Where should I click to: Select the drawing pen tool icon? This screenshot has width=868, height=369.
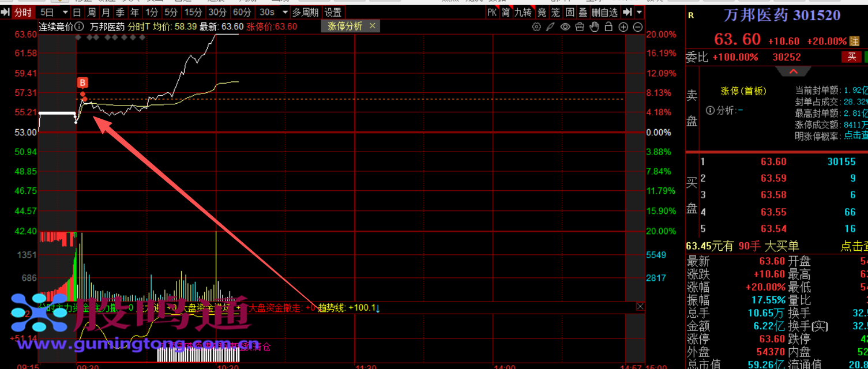coord(551,27)
